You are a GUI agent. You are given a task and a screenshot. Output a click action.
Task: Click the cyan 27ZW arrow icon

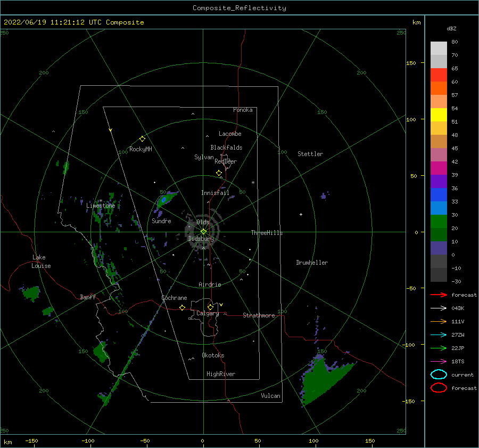[439, 335]
